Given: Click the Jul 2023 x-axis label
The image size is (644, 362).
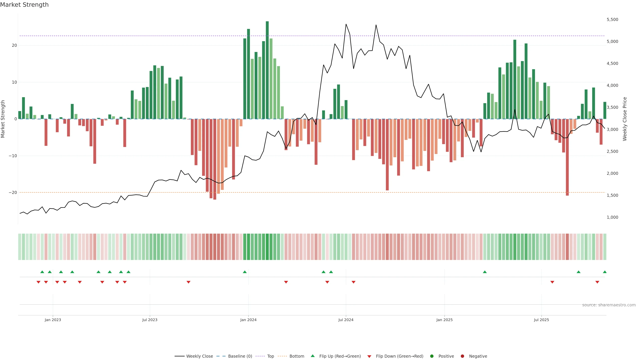Looking at the screenshot, I should pyautogui.click(x=150, y=320).
